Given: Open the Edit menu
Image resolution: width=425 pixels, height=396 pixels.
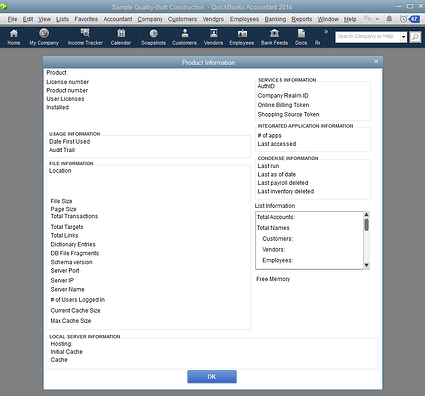Looking at the screenshot, I should 28,19.
